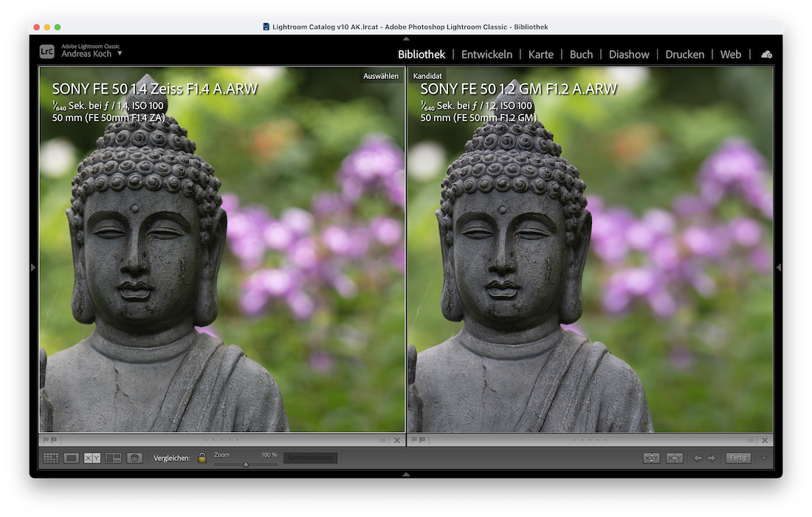Select the next photo with the right arrow

tap(712, 458)
